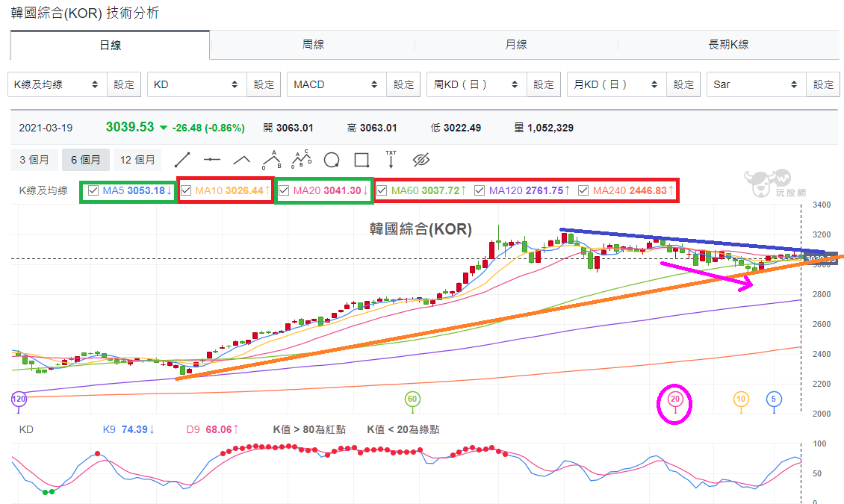Click the opening price 3063.01

coord(294,128)
